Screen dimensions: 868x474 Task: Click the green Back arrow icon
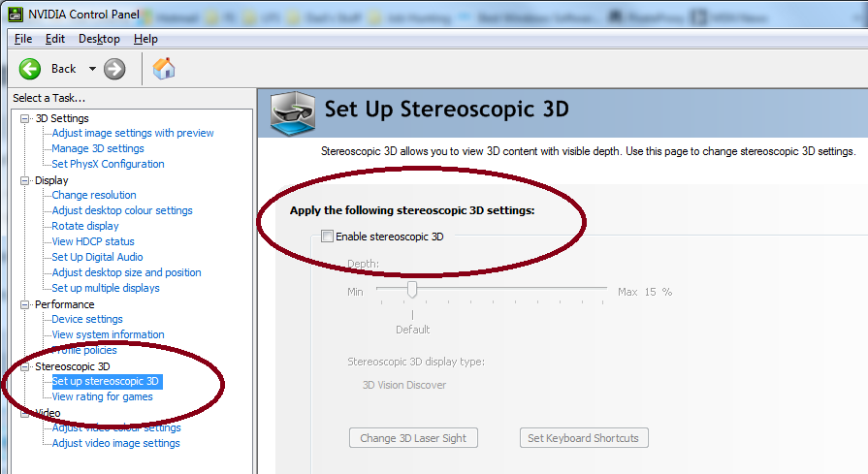[30, 69]
